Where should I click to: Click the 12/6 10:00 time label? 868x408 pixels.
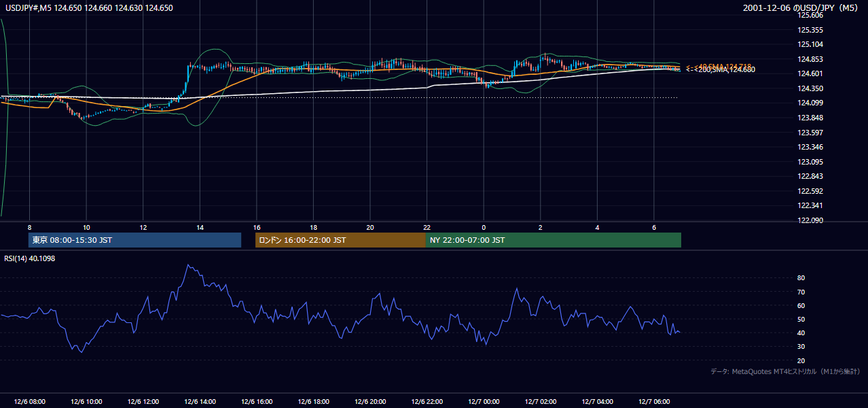coord(86,401)
